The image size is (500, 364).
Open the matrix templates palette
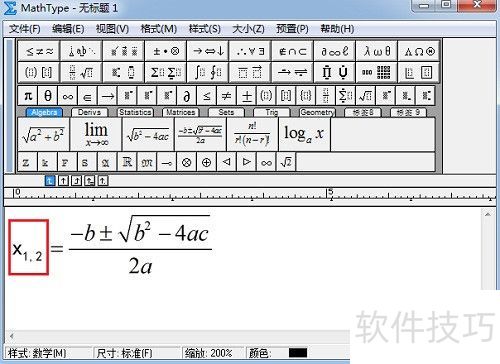coord(376,72)
